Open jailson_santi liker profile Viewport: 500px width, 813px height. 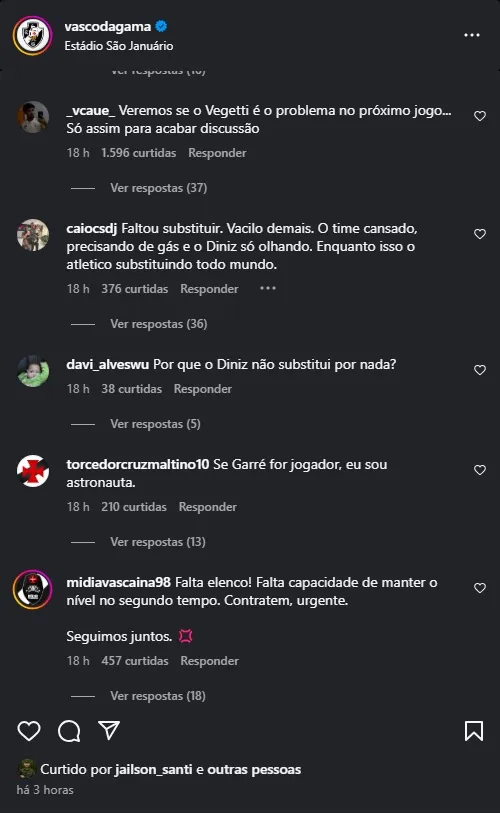point(154,769)
